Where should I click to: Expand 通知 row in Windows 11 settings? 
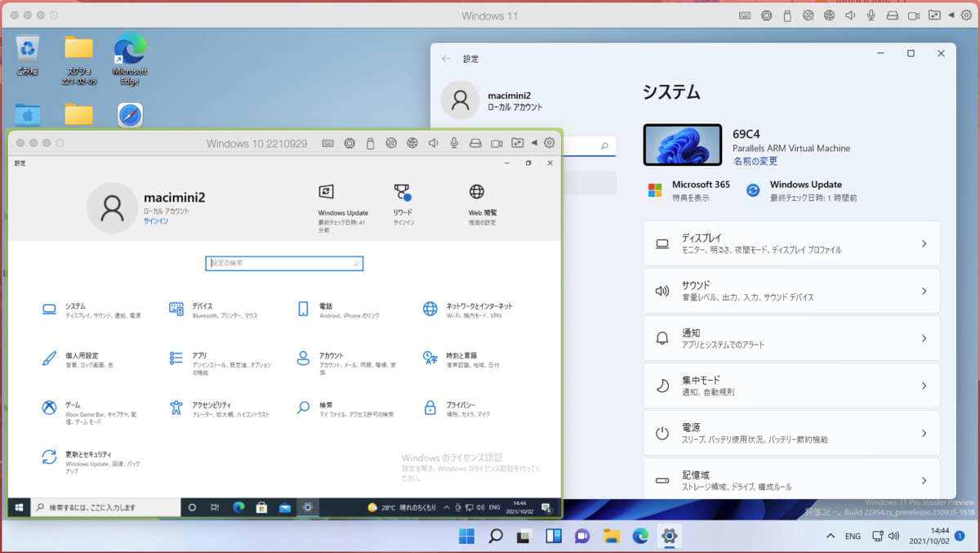(x=791, y=338)
